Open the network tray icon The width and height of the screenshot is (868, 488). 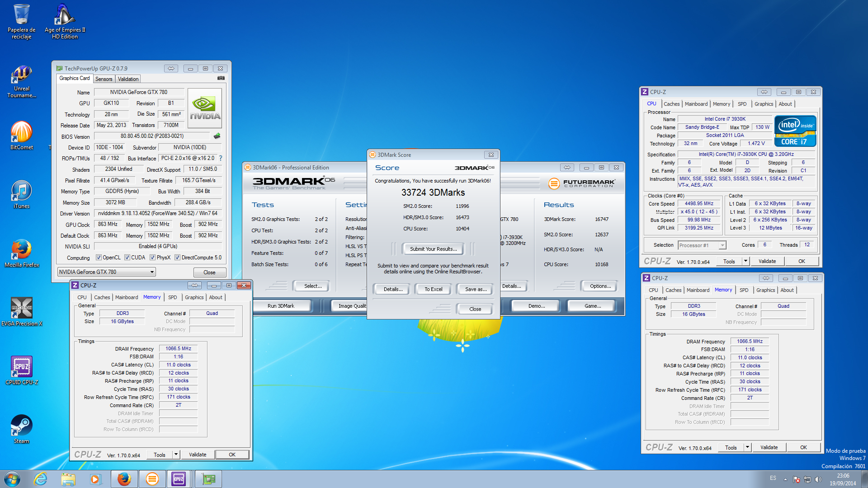(x=807, y=479)
